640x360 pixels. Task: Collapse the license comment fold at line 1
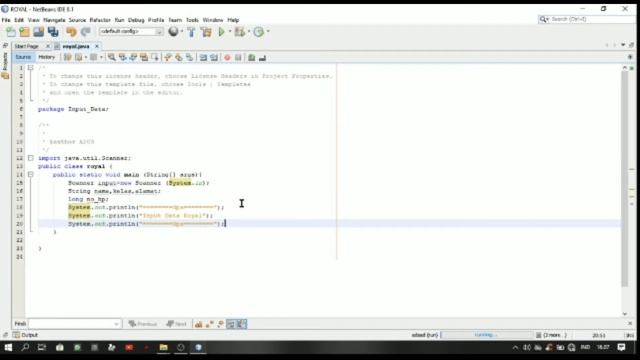31,68
